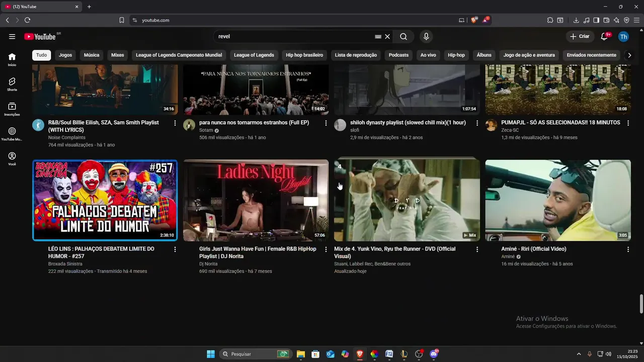Image resolution: width=644 pixels, height=362 pixels.
Task: Open options for PUMAPJL video
Action: 628,123
